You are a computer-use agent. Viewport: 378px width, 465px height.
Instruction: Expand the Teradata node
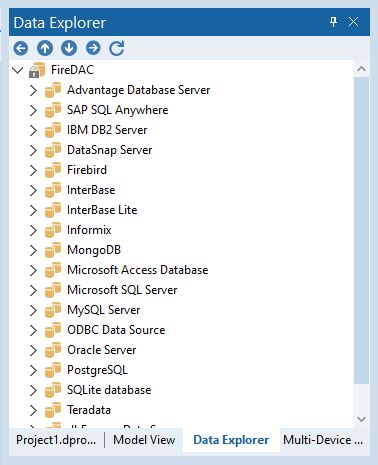pos(33,410)
